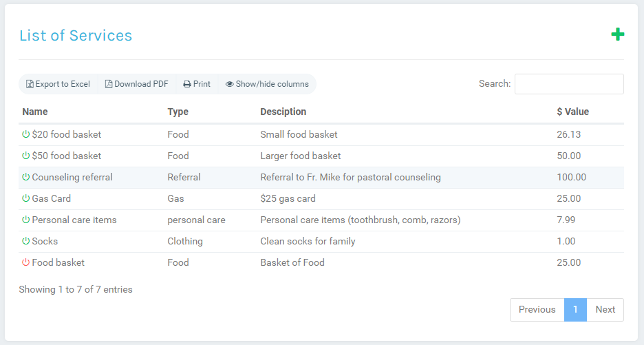The width and height of the screenshot is (644, 345).
Task: Go to the Next page
Action: coord(605,310)
